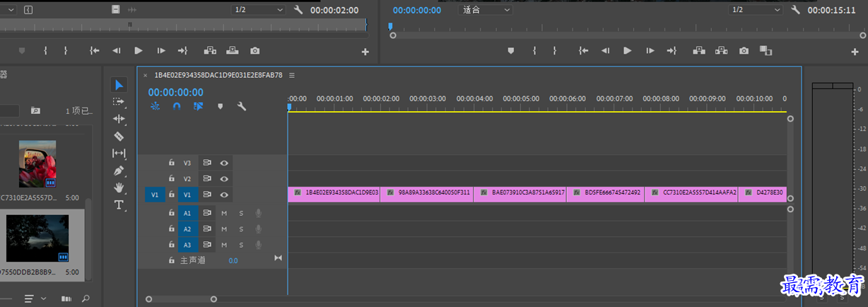This screenshot has height=307, width=868.
Task: Toggle timeline snap magnet
Action: coord(177,106)
